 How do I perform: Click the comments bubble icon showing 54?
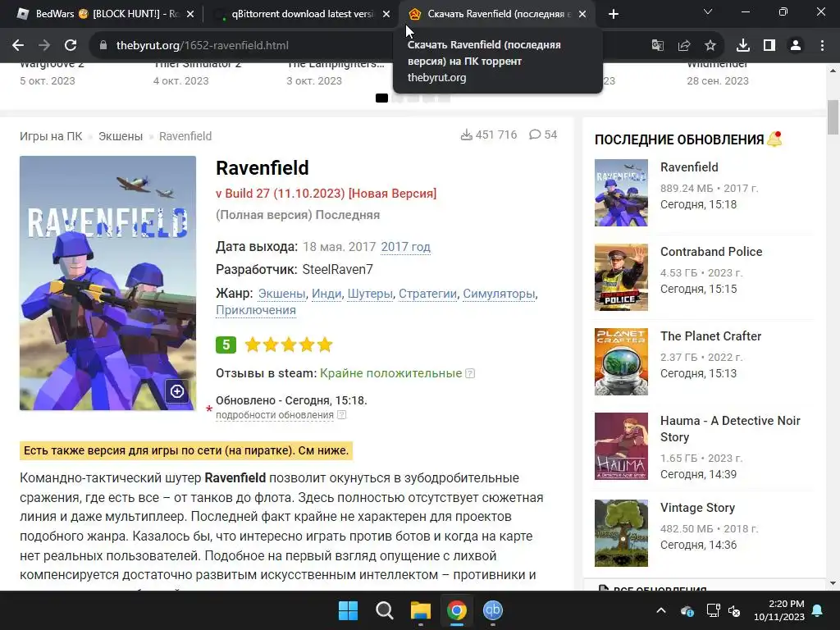click(x=535, y=135)
